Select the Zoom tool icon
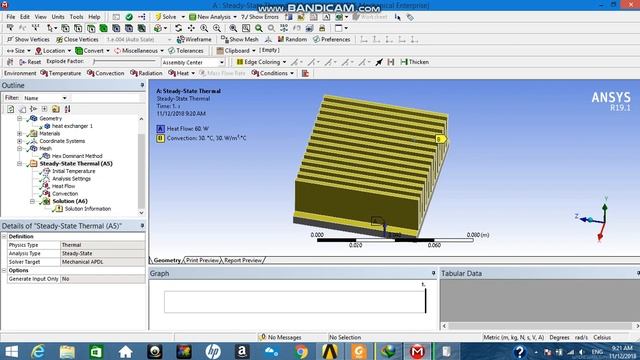Screen dimensions: 640x360 tap(204, 28)
